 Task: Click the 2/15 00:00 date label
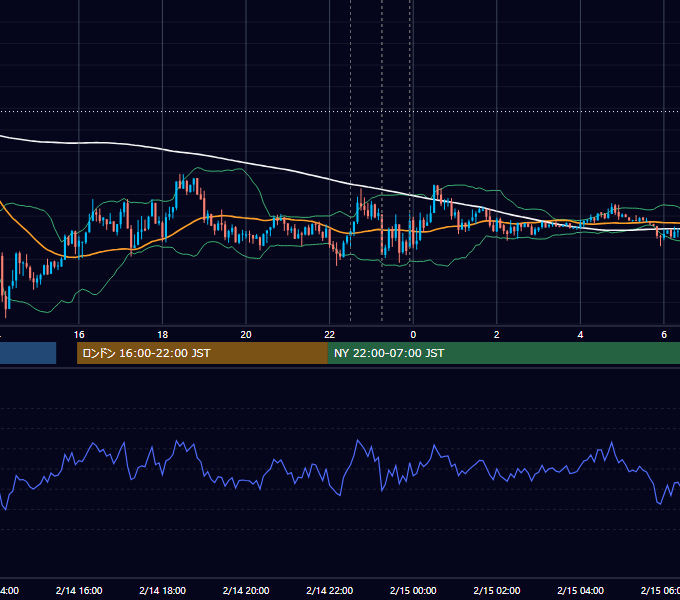(413, 590)
